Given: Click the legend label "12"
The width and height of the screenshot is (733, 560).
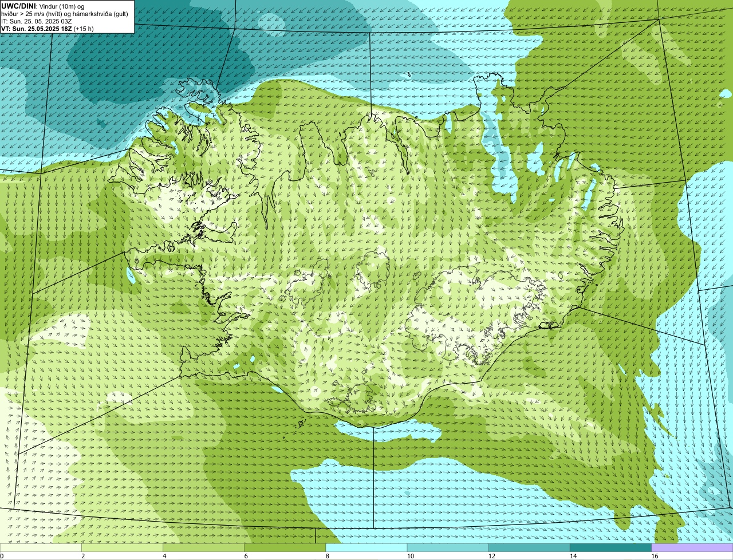Looking at the screenshot, I should click(x=492, y=556).
